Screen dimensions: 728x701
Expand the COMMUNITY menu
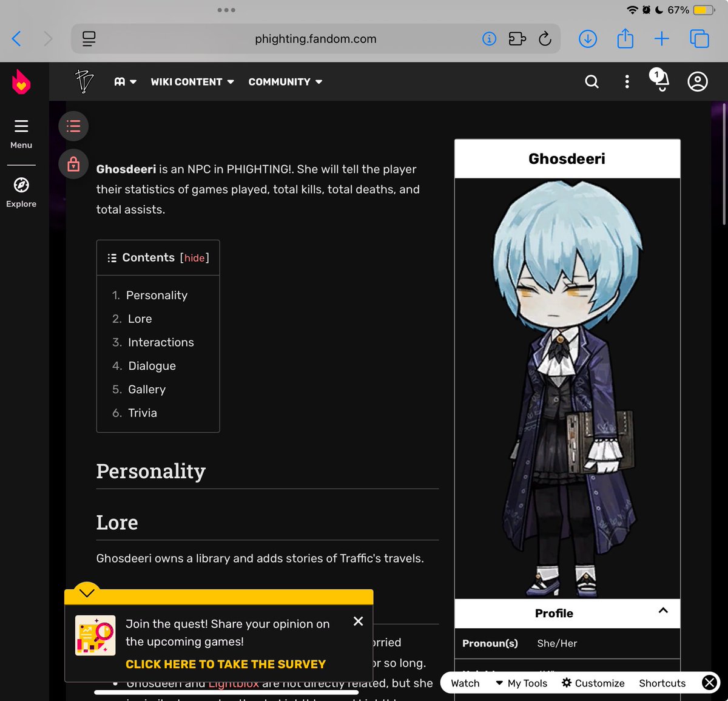[285, 82]
